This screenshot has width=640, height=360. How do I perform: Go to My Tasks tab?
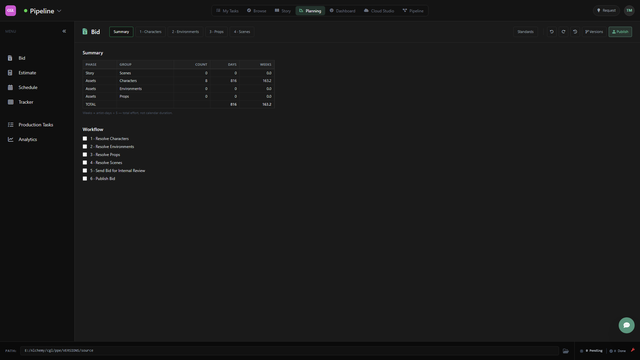227,11
